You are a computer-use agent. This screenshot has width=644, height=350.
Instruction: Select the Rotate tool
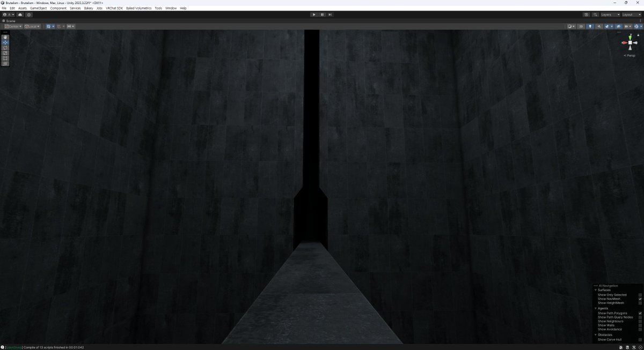tap(5, 48)
